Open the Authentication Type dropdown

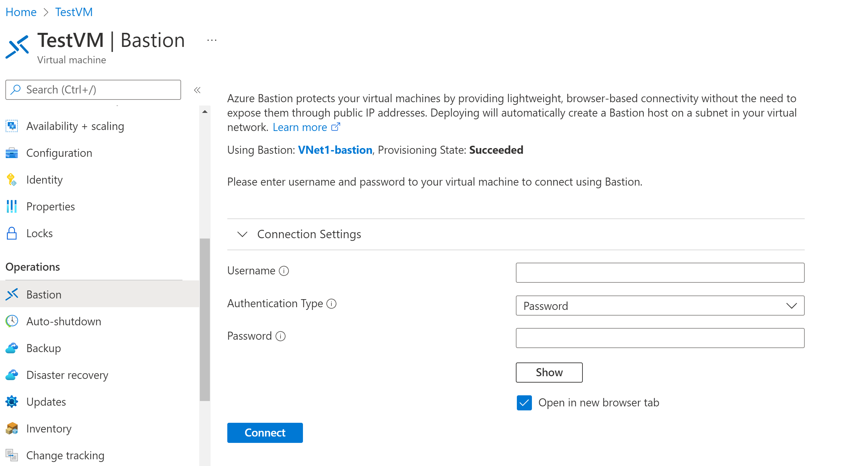pos(660,305)
